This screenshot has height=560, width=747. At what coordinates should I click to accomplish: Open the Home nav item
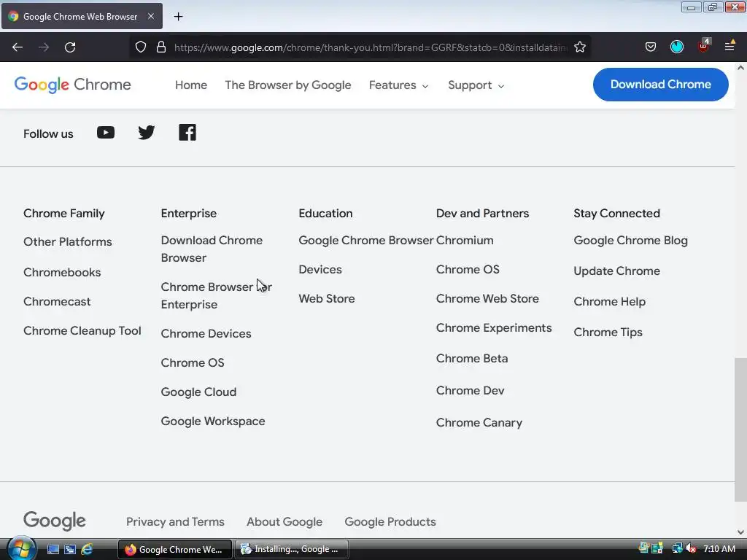click(x=191, y=85)
